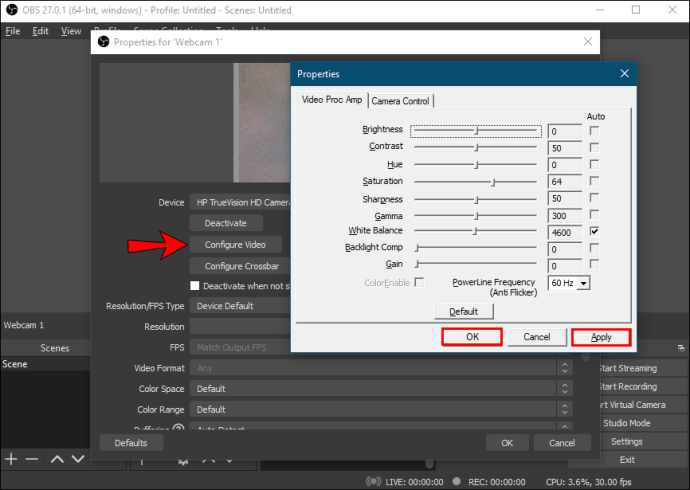690x490 pixels.
Task: Click the Brightness slider handle
Action: [477, 131]
